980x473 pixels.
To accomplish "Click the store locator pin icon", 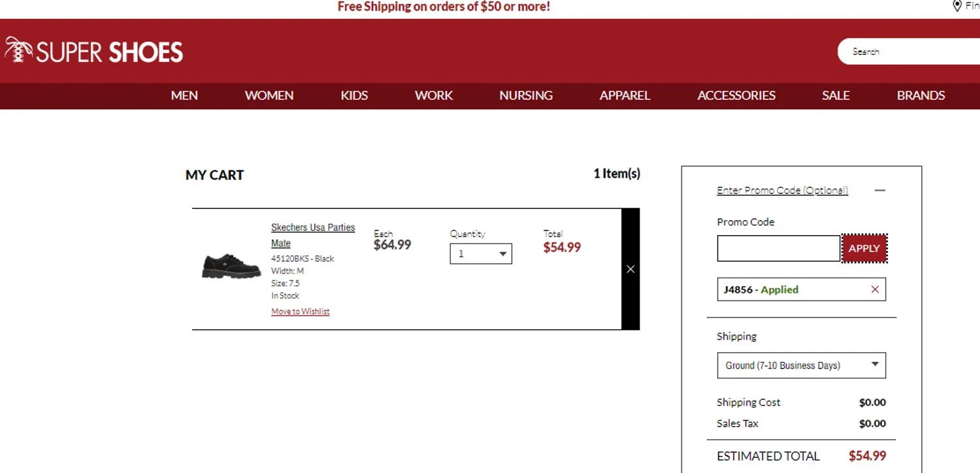I will 957,6.
